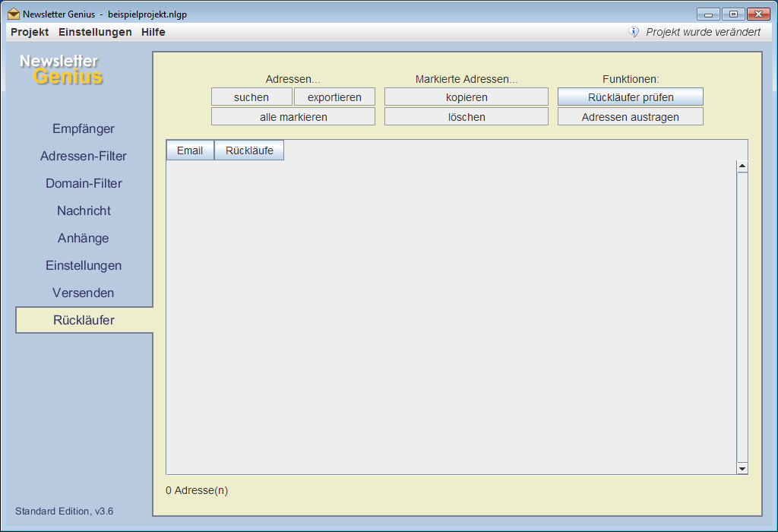Click the scrollbar up arrow

(742, 166)
